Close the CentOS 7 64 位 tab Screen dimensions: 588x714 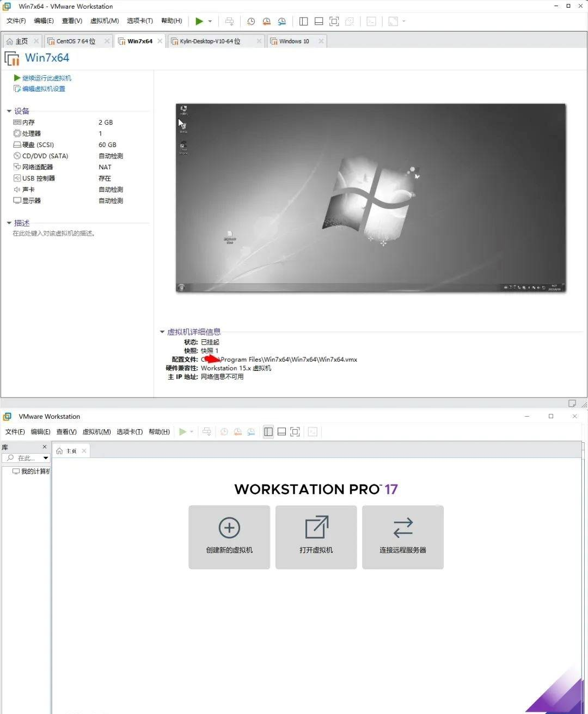click(107, 41)
